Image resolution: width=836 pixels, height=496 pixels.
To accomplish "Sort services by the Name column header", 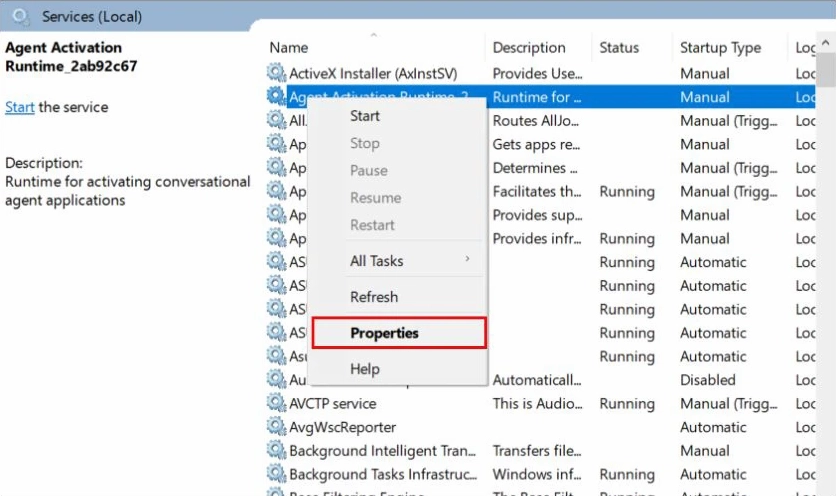I will [289, 48].
